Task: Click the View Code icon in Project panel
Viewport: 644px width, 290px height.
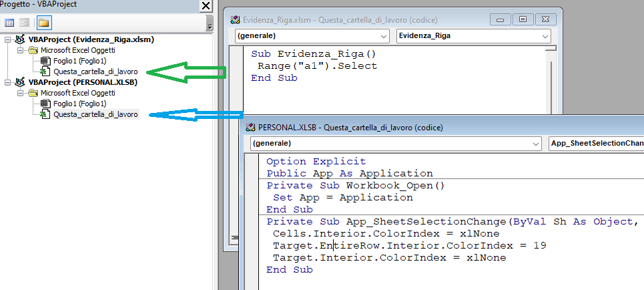Action: (x=9, y=23)
